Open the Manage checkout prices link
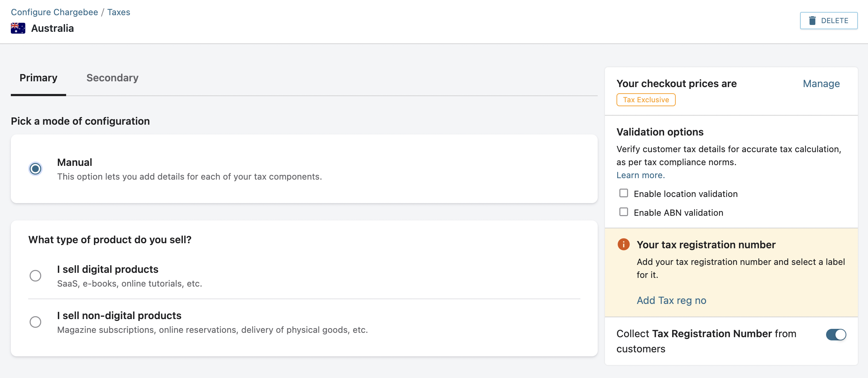The image size is (868, 378). tap(821, 84)
